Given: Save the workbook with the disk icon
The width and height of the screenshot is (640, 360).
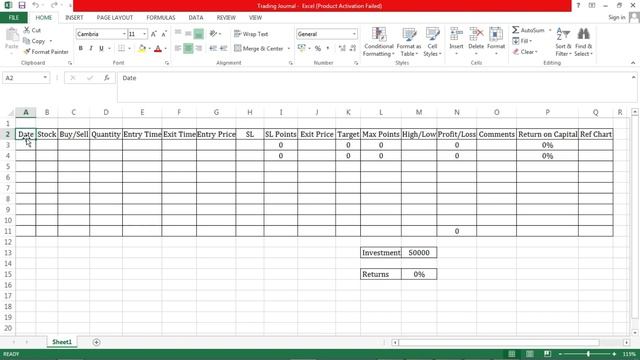Looking at the screenshot, I should (22, 5).
